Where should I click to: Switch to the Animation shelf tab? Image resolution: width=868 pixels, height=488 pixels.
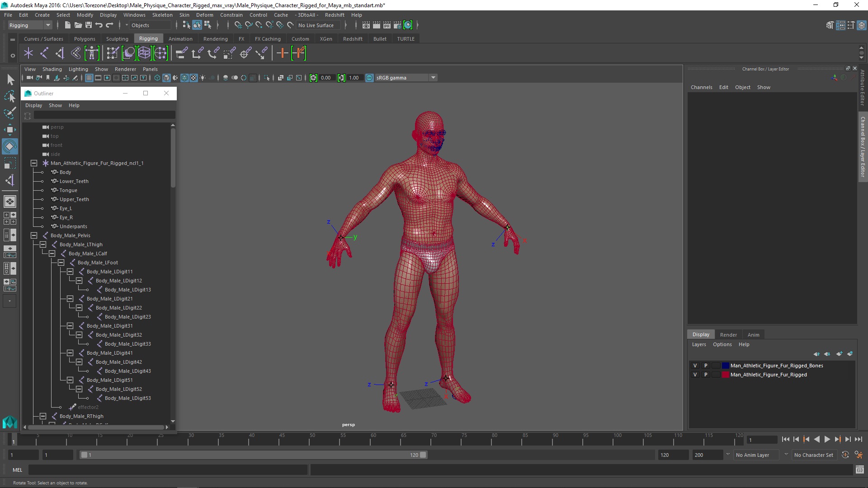click(180, 39)
